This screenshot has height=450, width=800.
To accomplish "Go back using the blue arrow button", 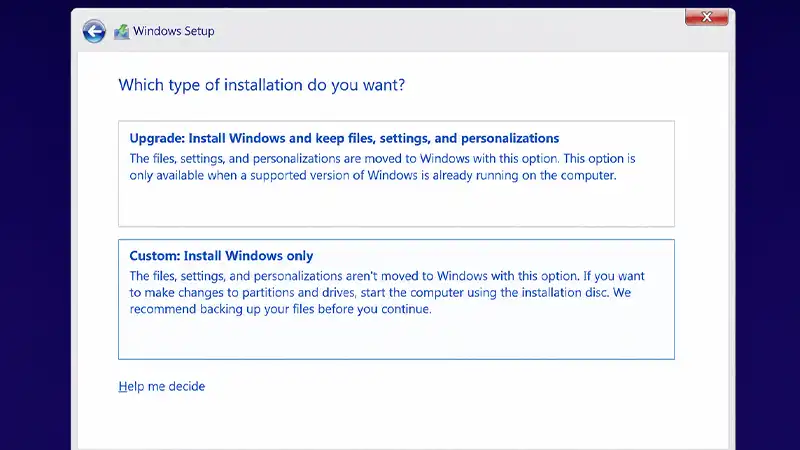I will pyautogui.click(x=94, y=32).
